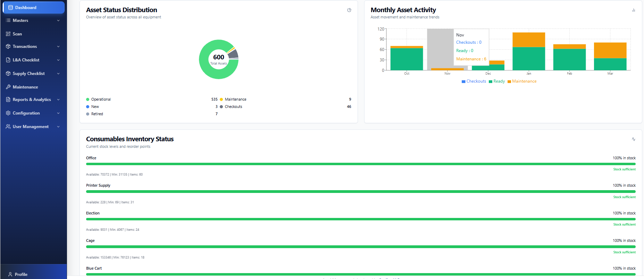Image resolution: width=644 pixels, height=279 pixels.
Task: Click the Maintenance wrench icon
Action: tap(8, 87)
